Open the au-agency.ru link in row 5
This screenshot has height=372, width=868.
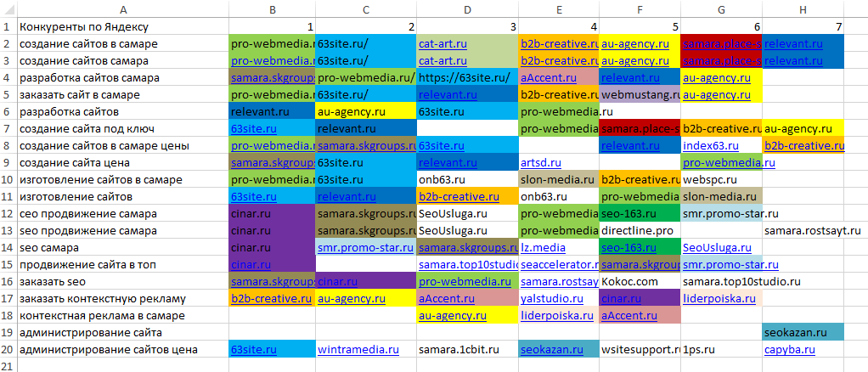[717, 94]
